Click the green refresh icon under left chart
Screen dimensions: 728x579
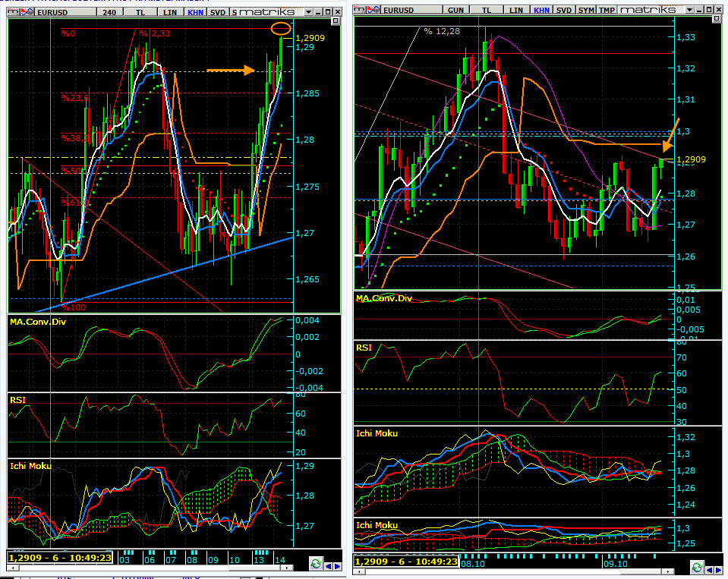[315, 564]
